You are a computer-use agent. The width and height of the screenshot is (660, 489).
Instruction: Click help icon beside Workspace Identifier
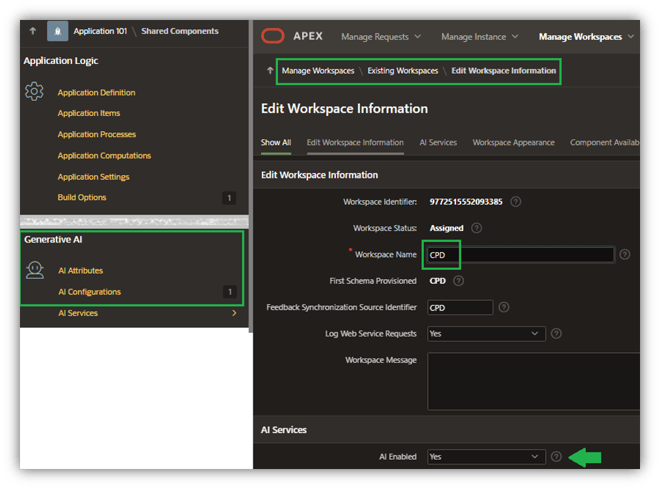pos(516,201)
